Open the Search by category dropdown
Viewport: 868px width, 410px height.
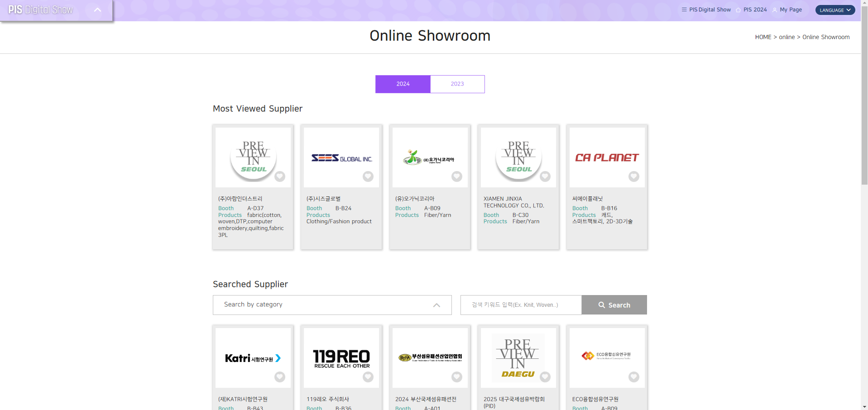coord(332,305)
